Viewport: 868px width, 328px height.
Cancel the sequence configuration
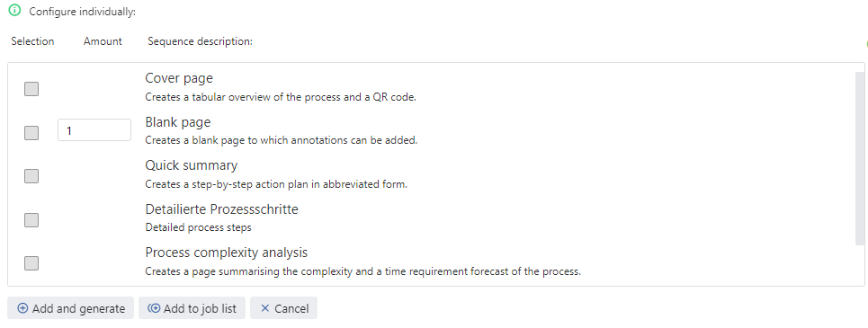click(283, 308)
